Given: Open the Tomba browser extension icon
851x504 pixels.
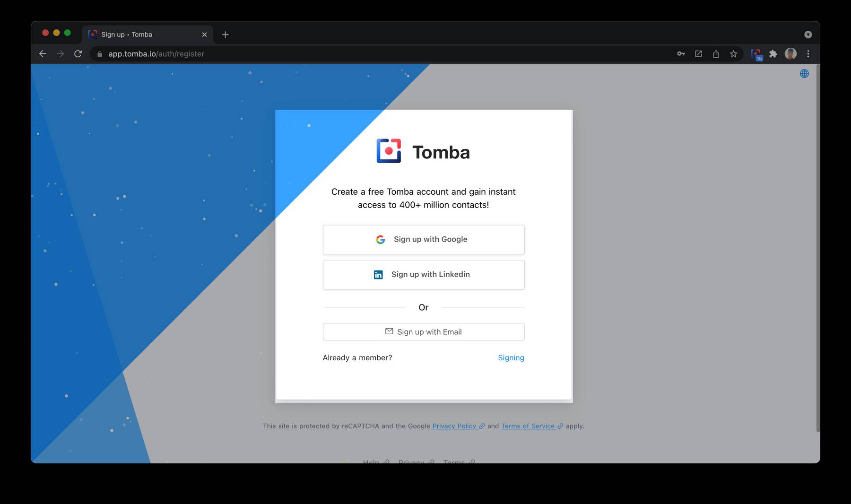Looking at the screenshot, I should tap(756, 54).
